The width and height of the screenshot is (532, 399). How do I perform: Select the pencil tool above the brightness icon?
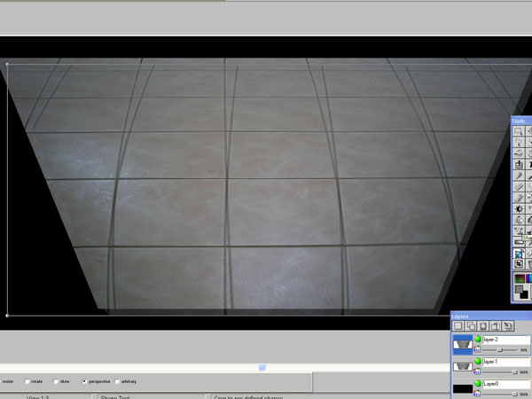tap(518, 198)
